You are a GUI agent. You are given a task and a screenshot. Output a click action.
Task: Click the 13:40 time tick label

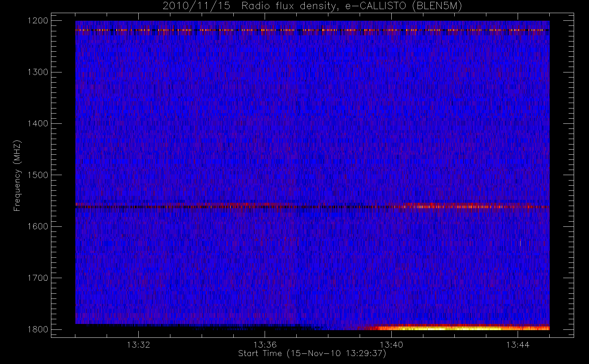click(391, 345)
